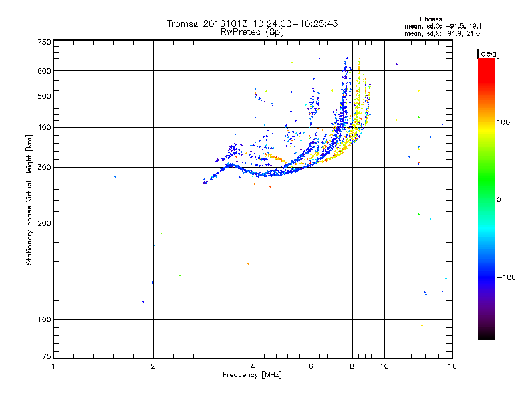The width and height of the screenshot is (532, 399).
Task: Click the 'RwPretec (8p)' subtitle
Action: (x=252, y=32)
